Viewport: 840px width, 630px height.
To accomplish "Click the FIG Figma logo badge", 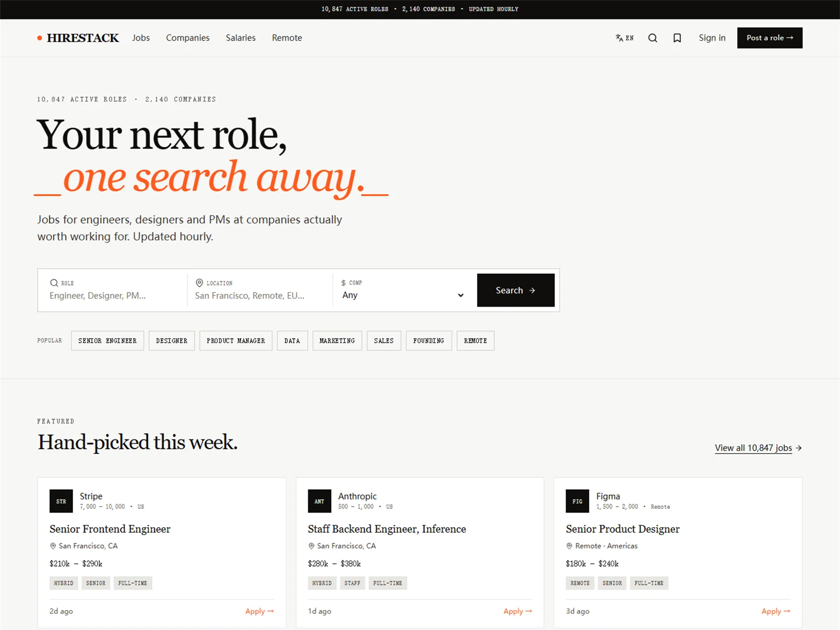I will [577, 501].
